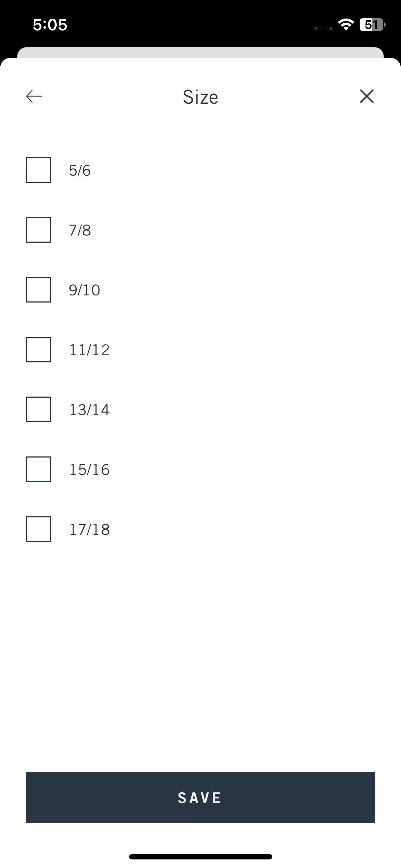Check the 9/10 size checkbox
Image resolution: width=401 pixels, height=868 pixels.
pos(38,290)
